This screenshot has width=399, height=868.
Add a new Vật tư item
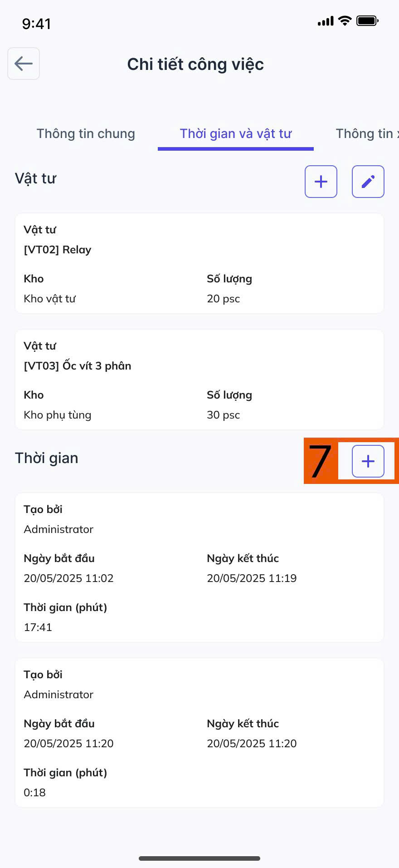click(x=321, y=182)
